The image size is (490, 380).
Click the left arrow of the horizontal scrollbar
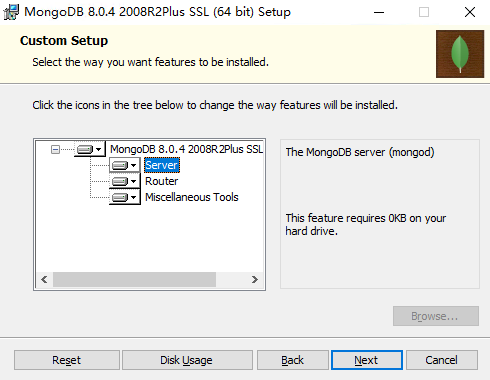44,279
